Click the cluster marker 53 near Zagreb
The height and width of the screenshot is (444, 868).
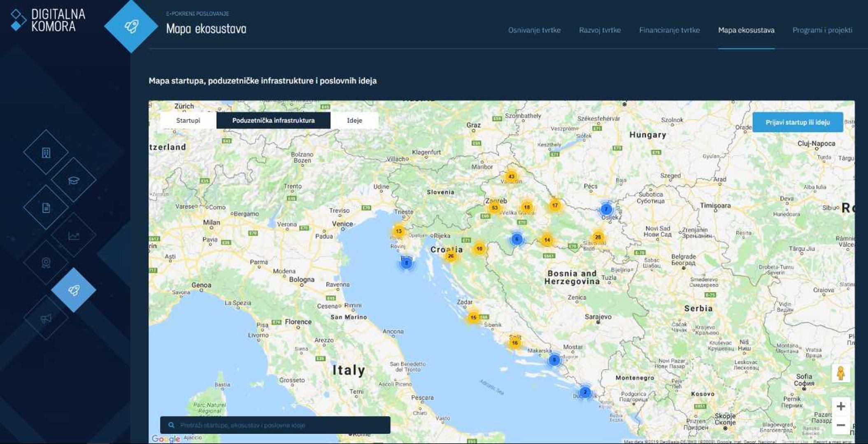(494, 208)
